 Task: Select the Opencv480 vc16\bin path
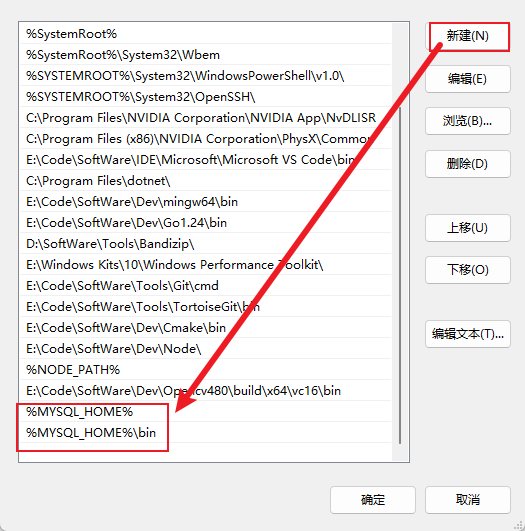(x=206, y=391)
